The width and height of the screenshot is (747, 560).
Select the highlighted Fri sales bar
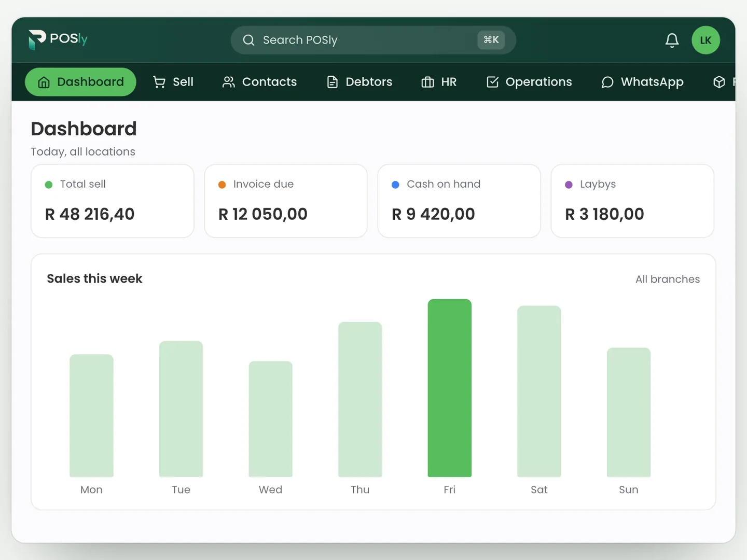coord(450,388)
